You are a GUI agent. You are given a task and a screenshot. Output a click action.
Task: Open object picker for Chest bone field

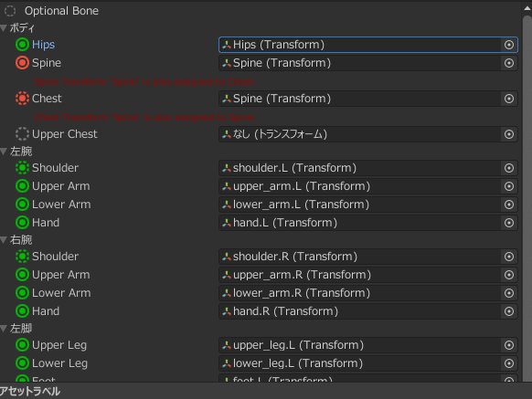tap(509, 99)
